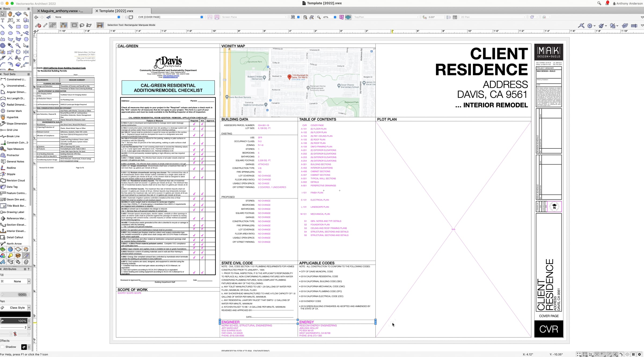Image resolution: width=644 pixels, height=357 pixels.
Task: Select the Pan hand tool
Action: click(x=10, y=14)
